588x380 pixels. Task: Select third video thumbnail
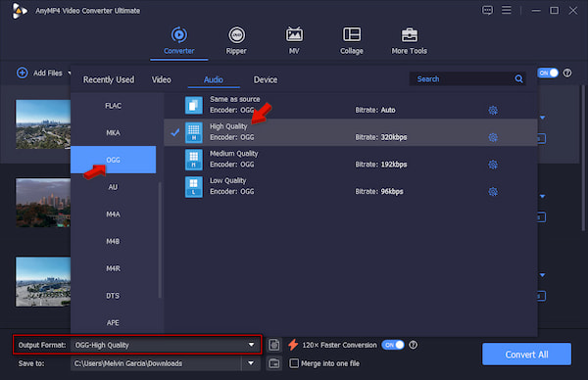pos(43,281)
